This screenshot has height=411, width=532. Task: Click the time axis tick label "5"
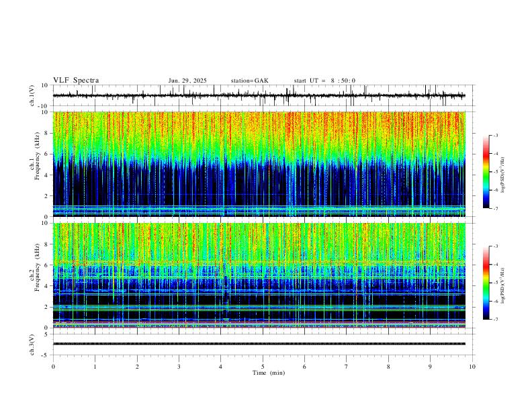[x=263, y=367]
